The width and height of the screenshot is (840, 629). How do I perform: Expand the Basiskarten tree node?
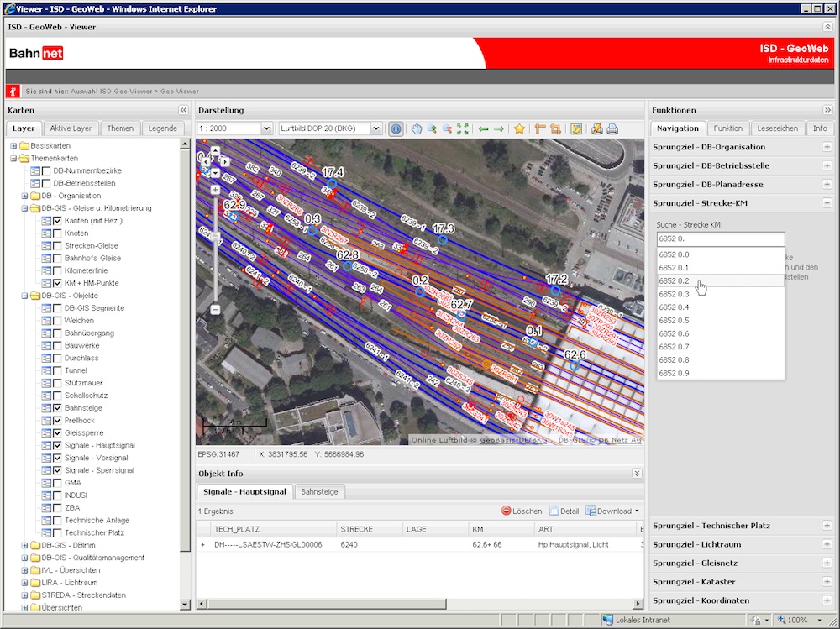13,145
